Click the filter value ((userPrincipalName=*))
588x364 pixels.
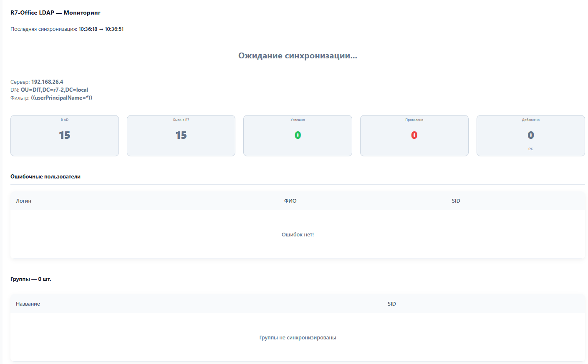[61, 98]
